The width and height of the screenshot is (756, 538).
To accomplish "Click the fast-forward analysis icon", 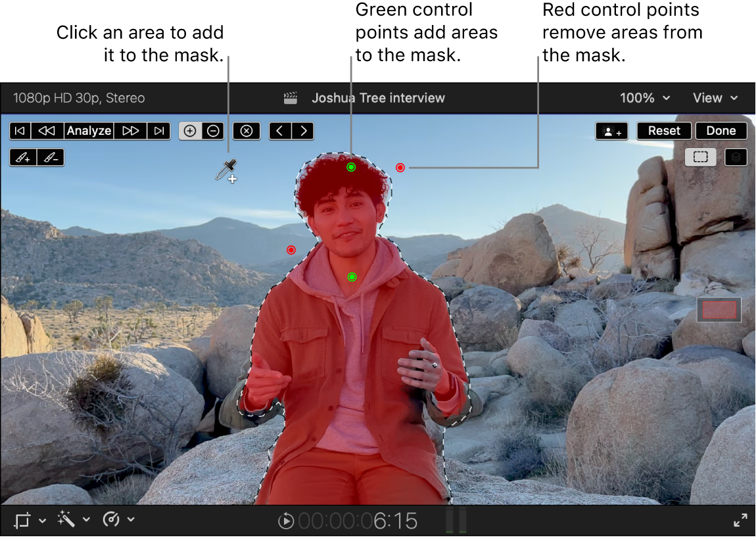I will click(x=130, y=130).
